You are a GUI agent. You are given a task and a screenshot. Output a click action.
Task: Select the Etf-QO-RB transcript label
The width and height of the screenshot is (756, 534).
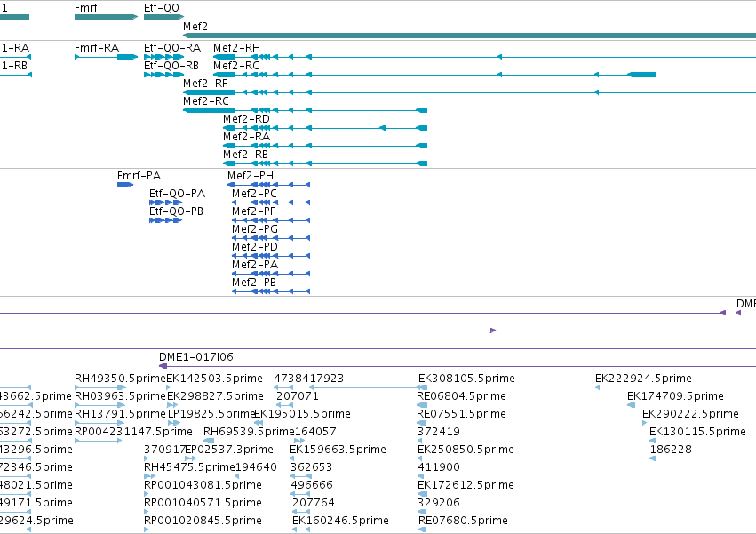[171, 66]
